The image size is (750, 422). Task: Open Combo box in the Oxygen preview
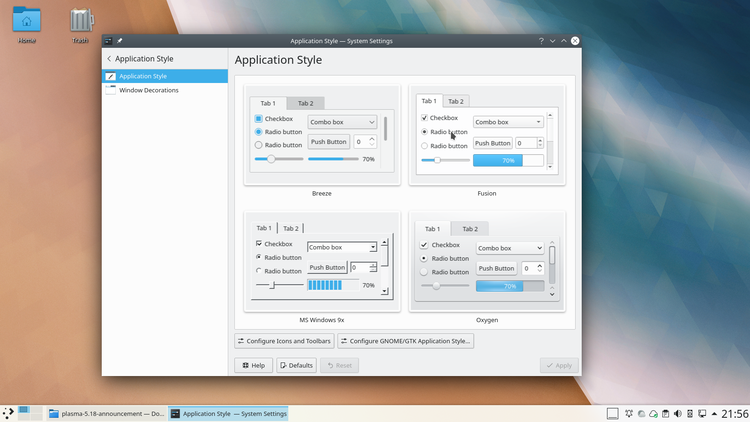tap(510, 248)
